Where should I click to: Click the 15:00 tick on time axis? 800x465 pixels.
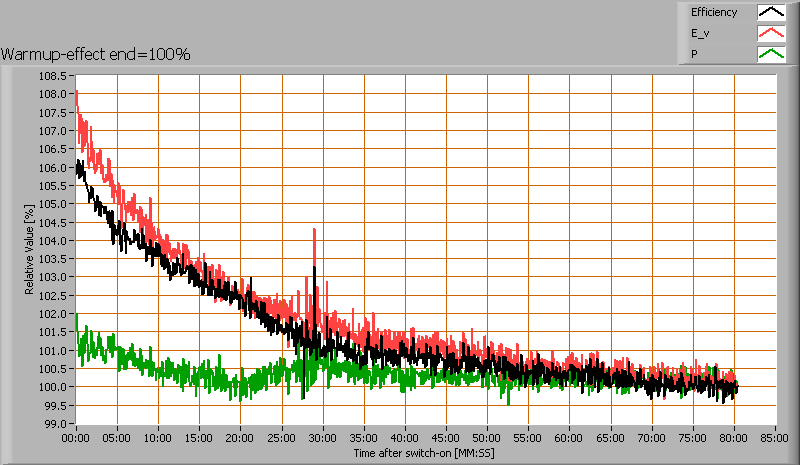click(x=200, y=437)
